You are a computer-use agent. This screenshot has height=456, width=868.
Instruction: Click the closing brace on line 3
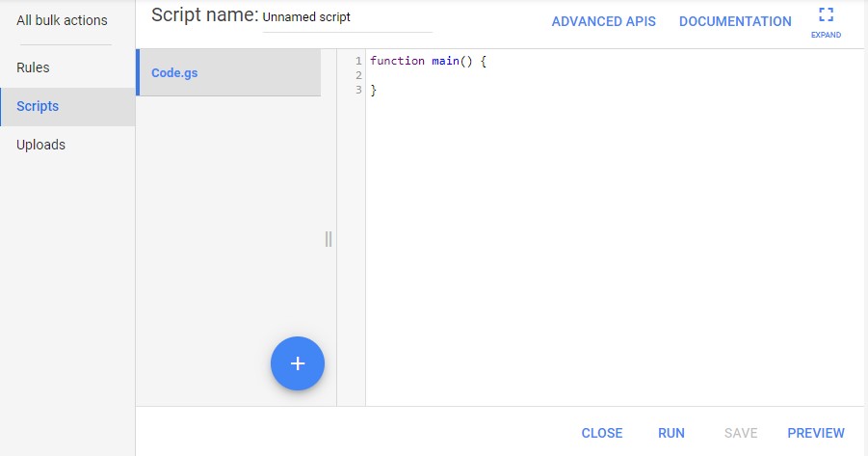click(373, 90)
